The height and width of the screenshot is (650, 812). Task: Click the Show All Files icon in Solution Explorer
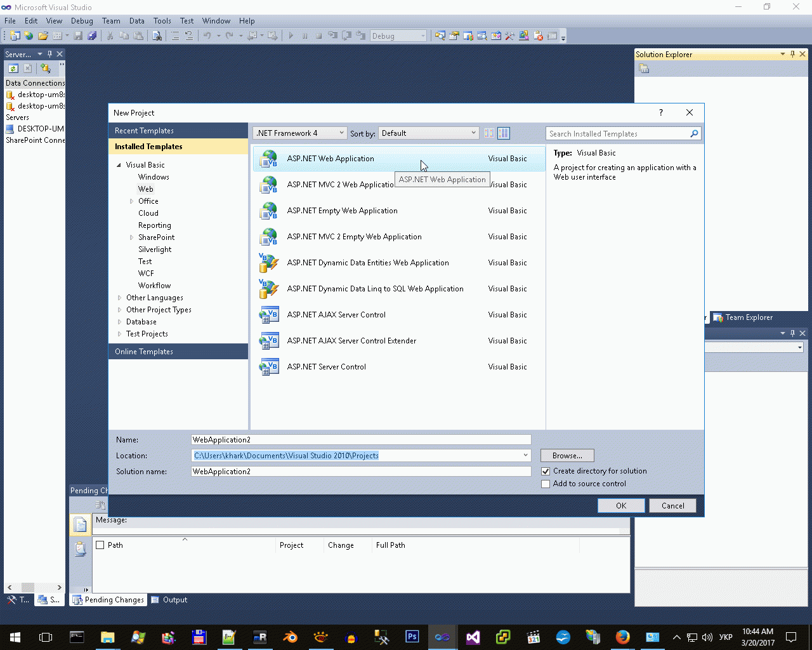644,69
